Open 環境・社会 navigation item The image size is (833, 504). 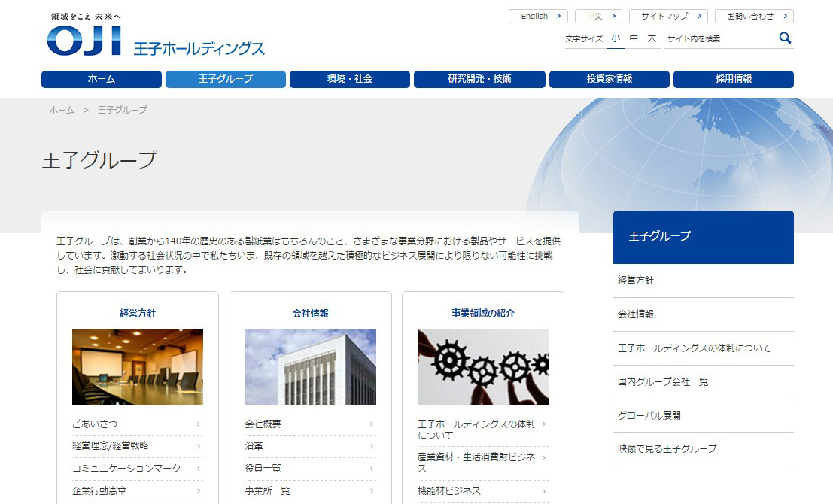pos(350,79)
